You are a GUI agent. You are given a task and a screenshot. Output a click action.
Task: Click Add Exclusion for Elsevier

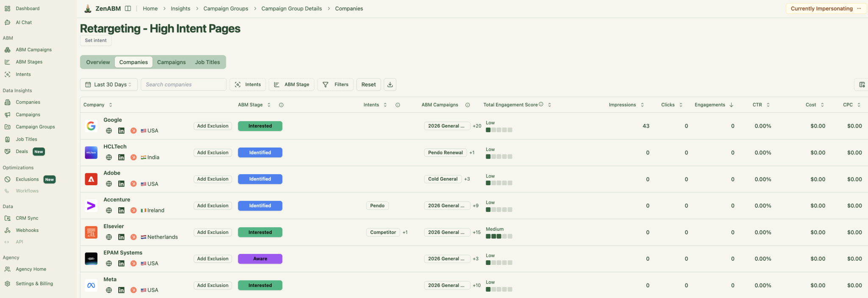click(213, 232)
